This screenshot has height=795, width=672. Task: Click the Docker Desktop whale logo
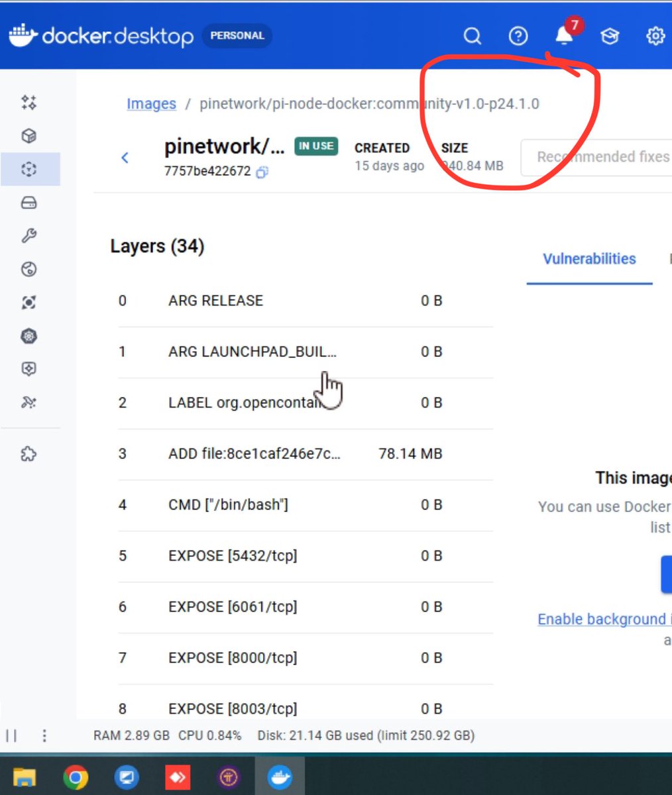click(101, 36)
